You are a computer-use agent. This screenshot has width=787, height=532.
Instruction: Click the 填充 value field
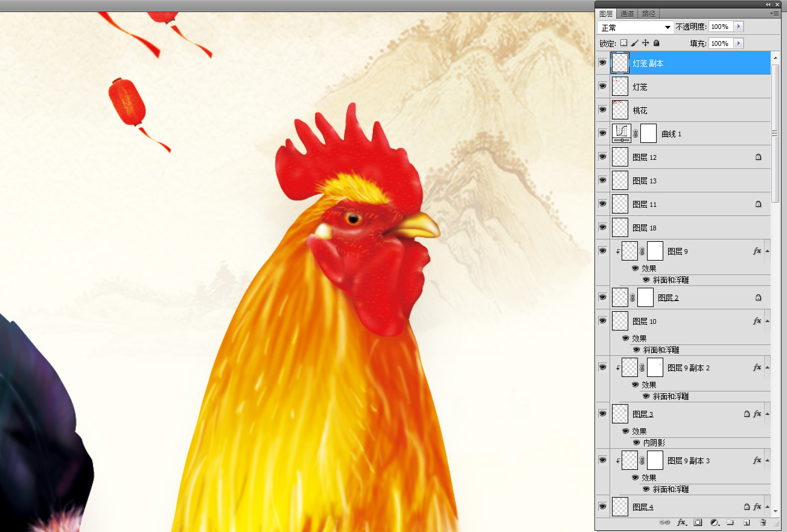(x=721, y=43)
